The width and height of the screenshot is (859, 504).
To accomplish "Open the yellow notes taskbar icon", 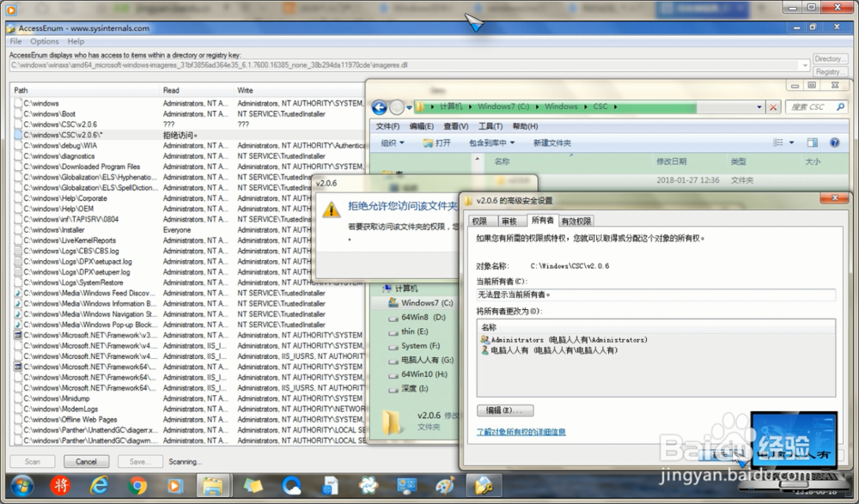I will (253, 485).
